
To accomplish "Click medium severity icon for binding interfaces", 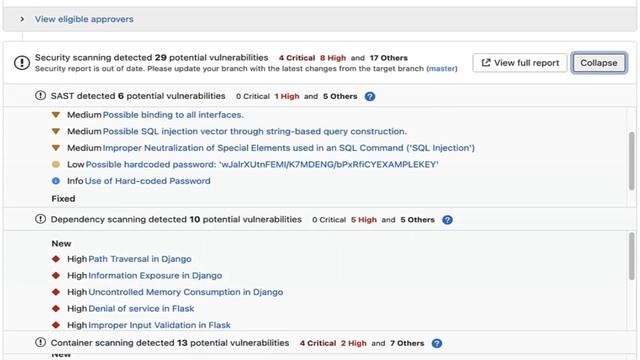I will [56, 115].
